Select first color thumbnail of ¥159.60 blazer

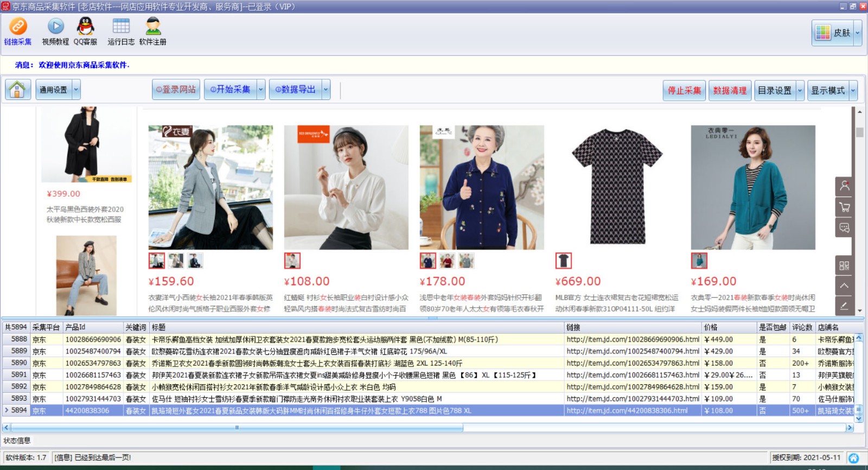pyautogui.click(x=157, y=261)
